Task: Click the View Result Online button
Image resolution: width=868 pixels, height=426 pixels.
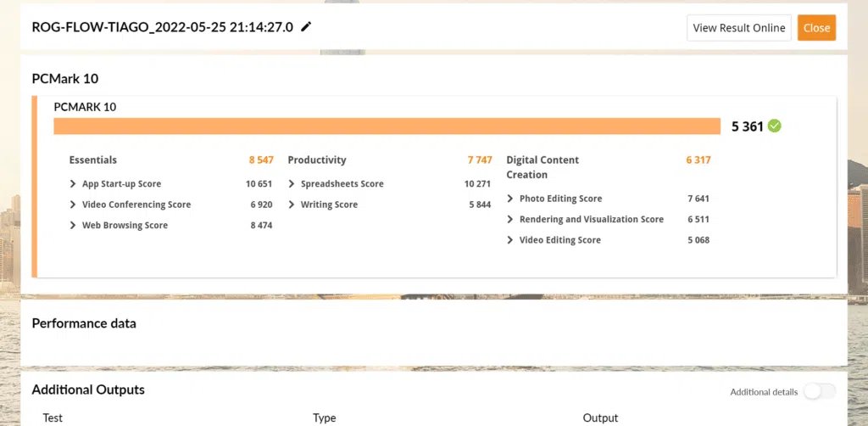Action: pyautogui.click(x=738, y=28)
